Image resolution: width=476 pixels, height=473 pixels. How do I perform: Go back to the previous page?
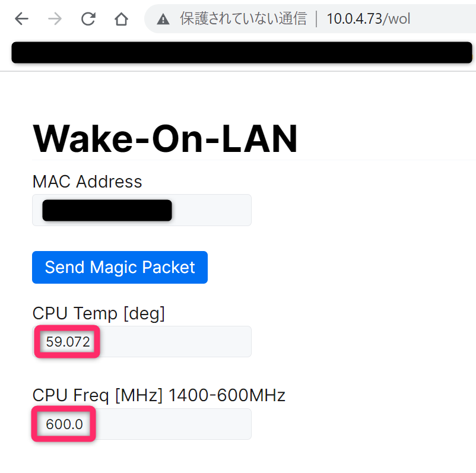point(21,19)
